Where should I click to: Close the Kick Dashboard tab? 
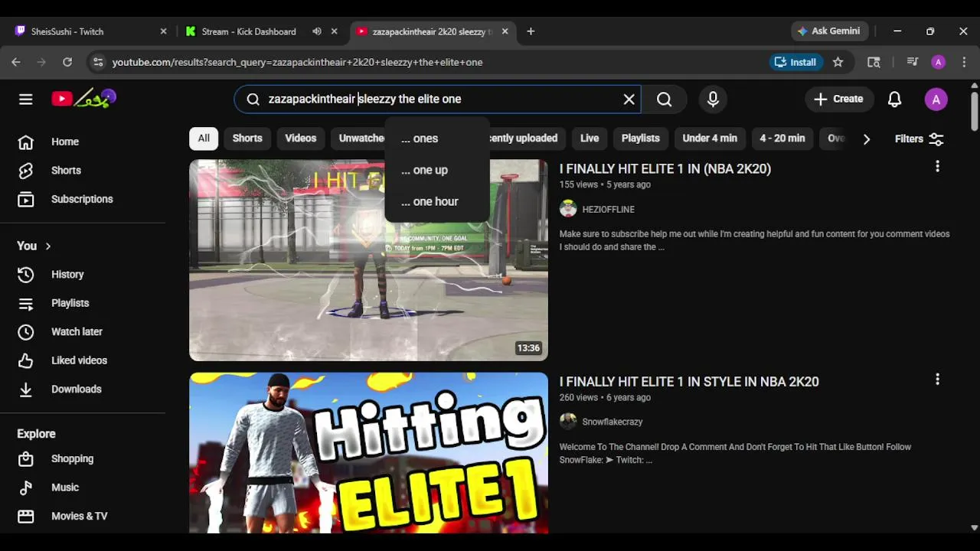click(334, 31)
